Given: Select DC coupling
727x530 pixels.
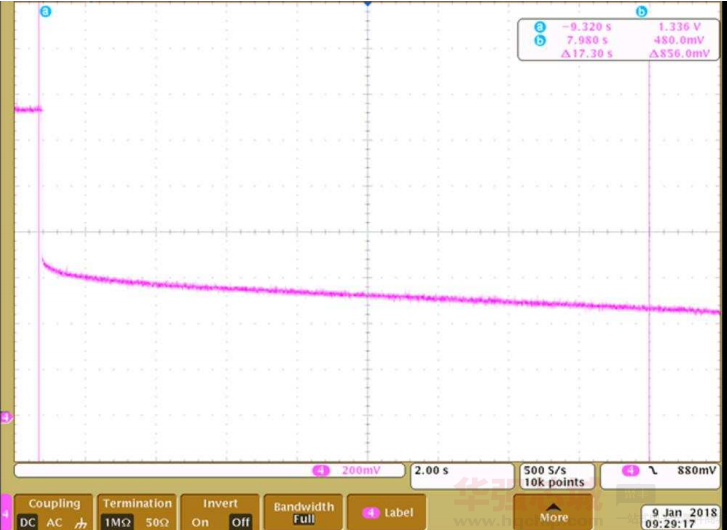Looking at the screenshot, I should (29, 522).
